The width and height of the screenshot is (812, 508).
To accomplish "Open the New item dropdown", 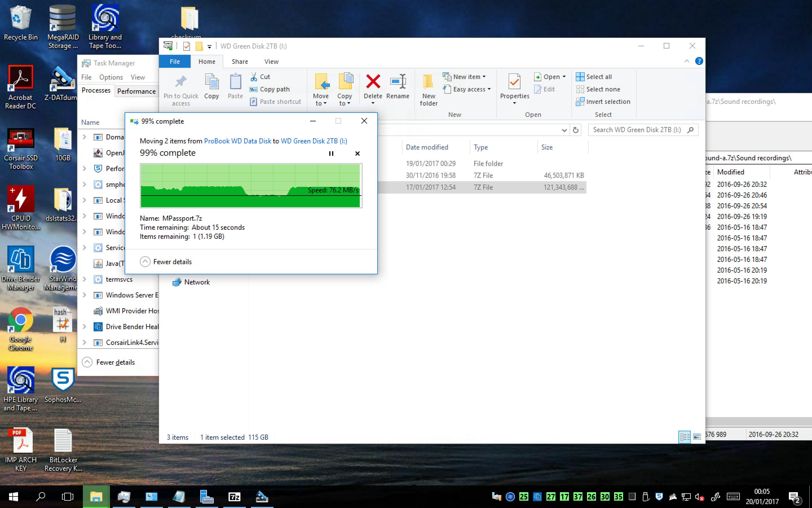I will pos(464,77).
